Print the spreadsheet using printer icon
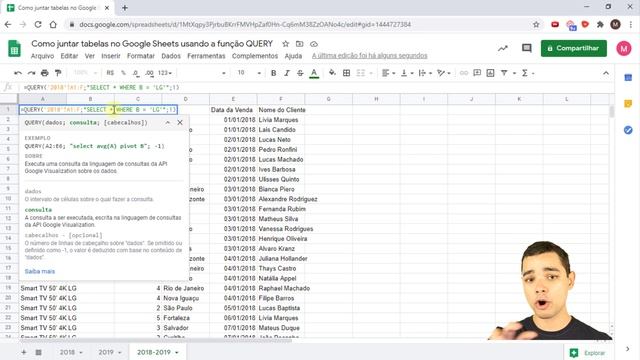This screenshot has height=360, width=640. pyautogui.click(x=45, y=73)
